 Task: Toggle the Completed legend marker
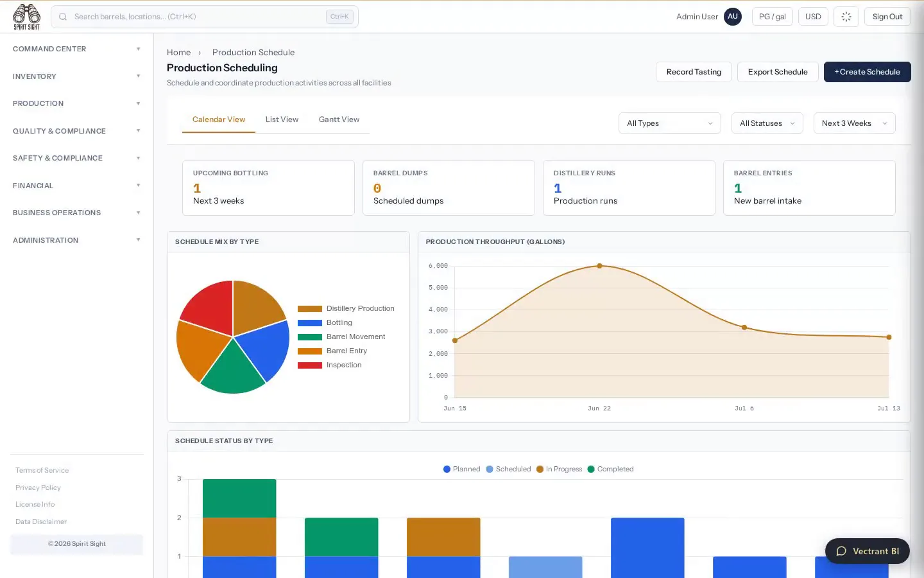[591, 469]
